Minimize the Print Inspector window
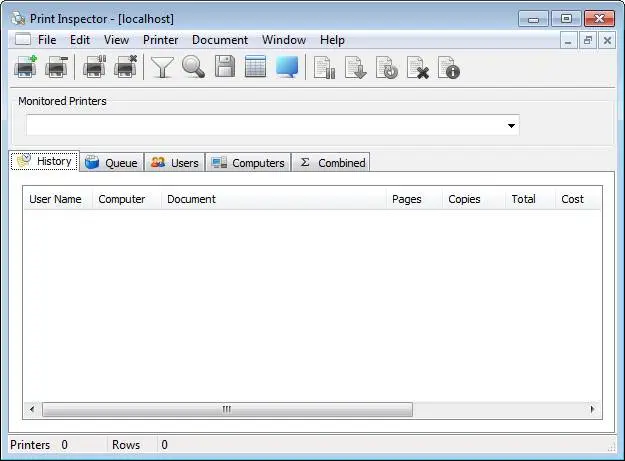This screenshot has height=461, width=625. coord(533,19)
